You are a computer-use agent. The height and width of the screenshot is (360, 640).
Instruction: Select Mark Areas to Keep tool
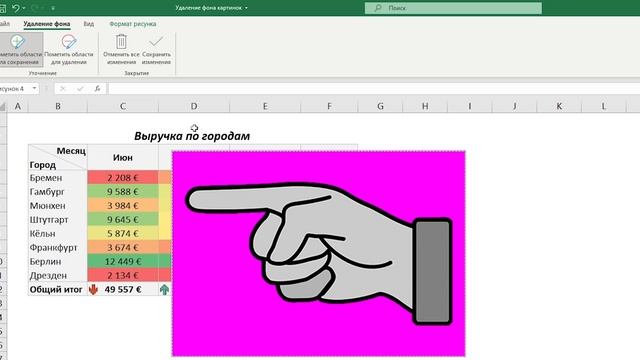(20, 50)
